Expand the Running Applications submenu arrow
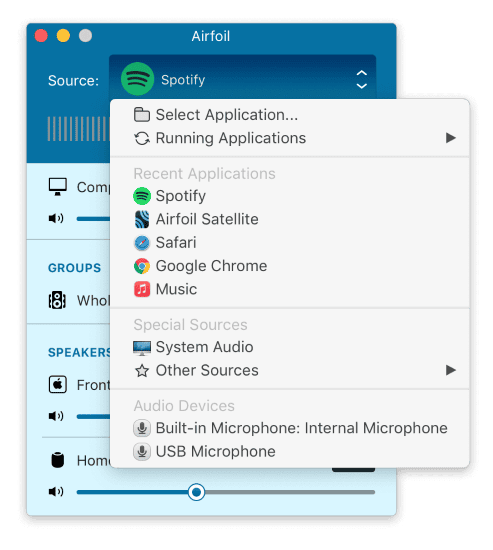493x550 pixels. pos(451,138)
